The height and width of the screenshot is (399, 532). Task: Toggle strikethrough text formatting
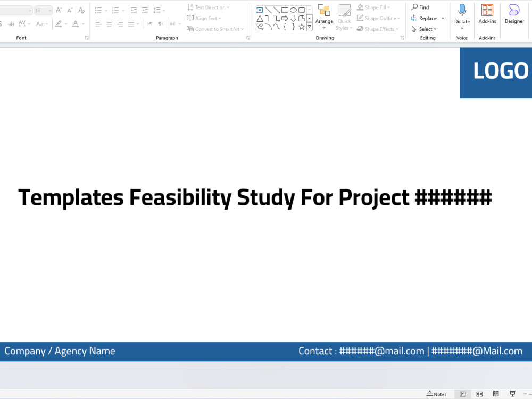coord(11,24)
